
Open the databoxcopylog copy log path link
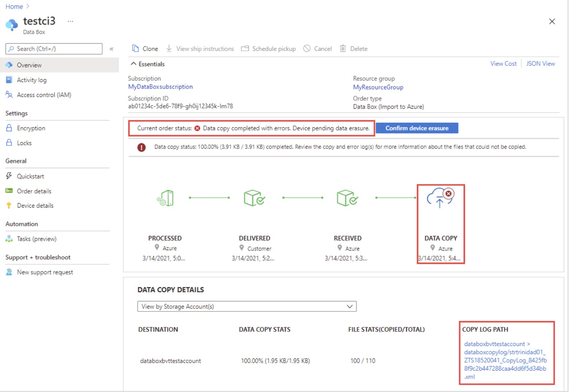point(505,360)
